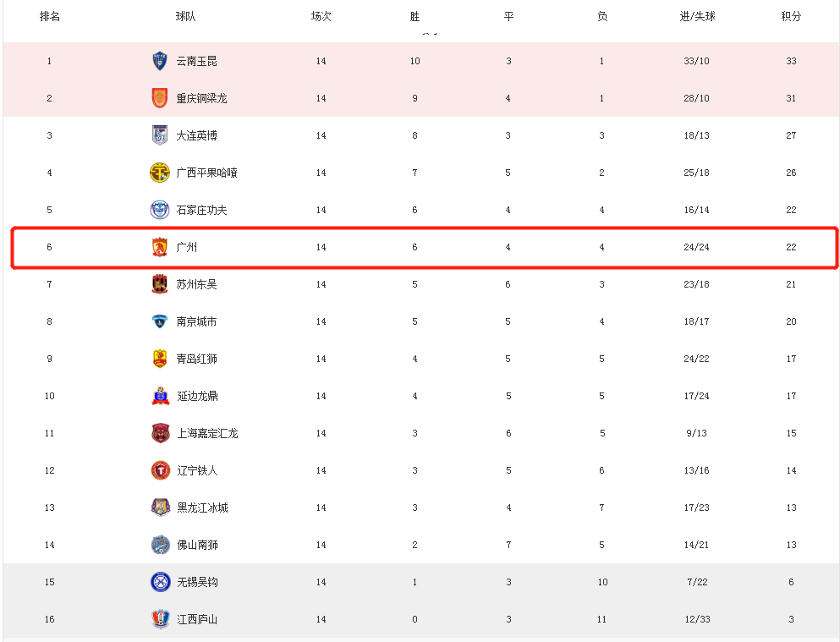Select the 广西平果哈嘹 yellow logo
Image resolution: width=840 pixels, height=642 pixels.
tap(160, 173)
